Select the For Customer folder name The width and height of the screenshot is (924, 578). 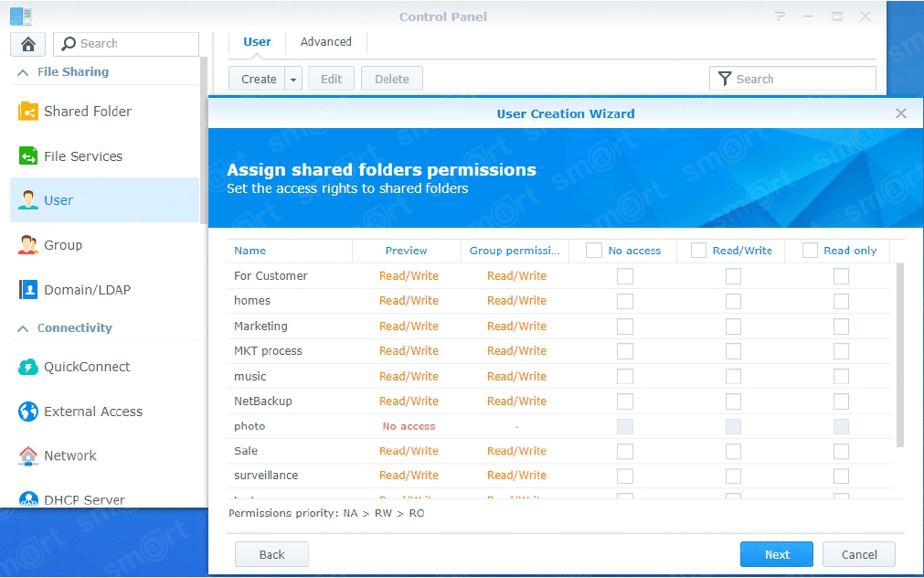271,275
